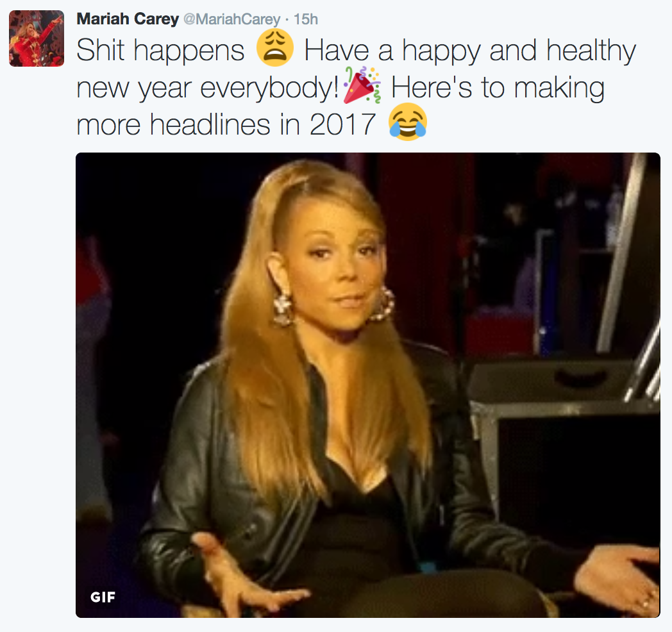
Task: Click the tears of joy emoji
Action: [x=408, y=122]
